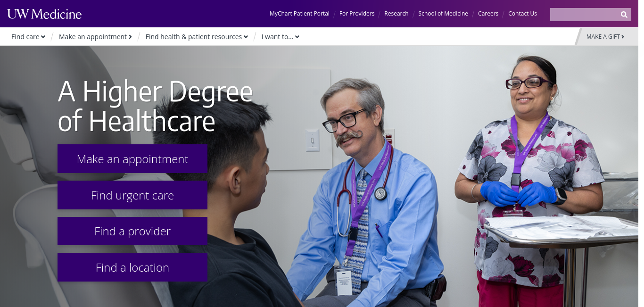Click the chevron next to MAKE A GIFT
Screen dimensions: 644x307
tap(623, 37)
